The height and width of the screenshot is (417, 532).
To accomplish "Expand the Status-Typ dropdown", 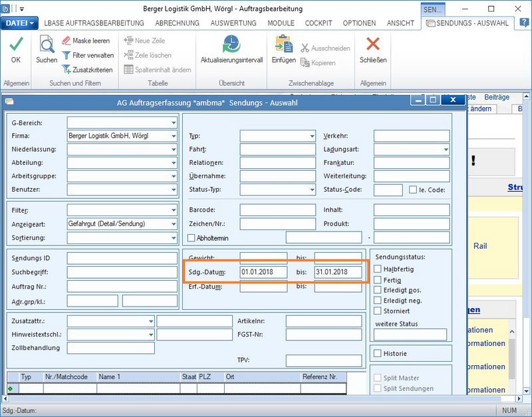I will click(x=312, y=190).
